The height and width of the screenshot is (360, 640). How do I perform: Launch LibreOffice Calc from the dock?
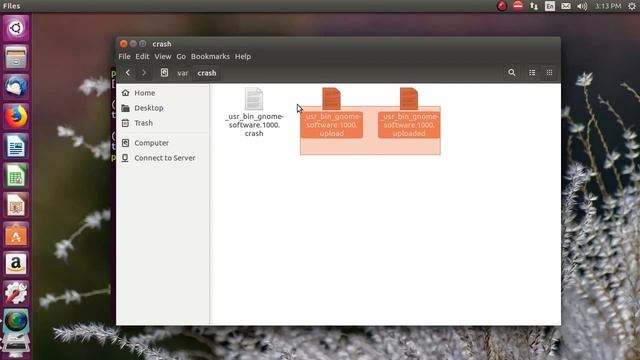tap(16, 176)
